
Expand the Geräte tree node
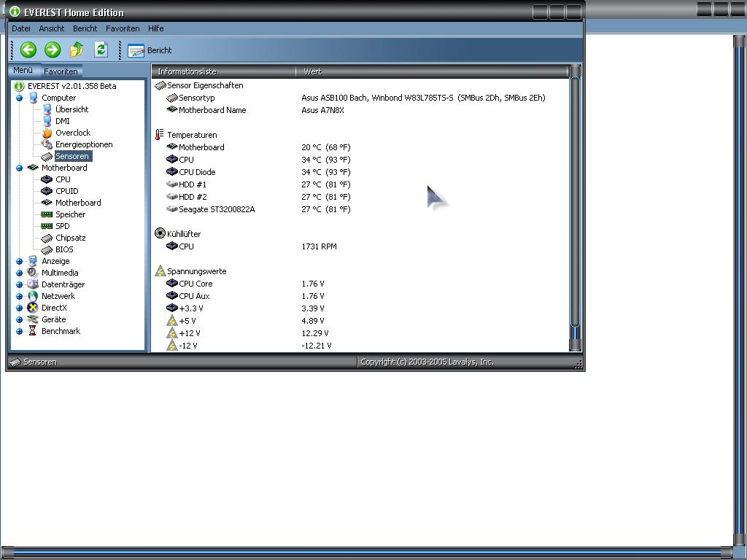[19, 320]
